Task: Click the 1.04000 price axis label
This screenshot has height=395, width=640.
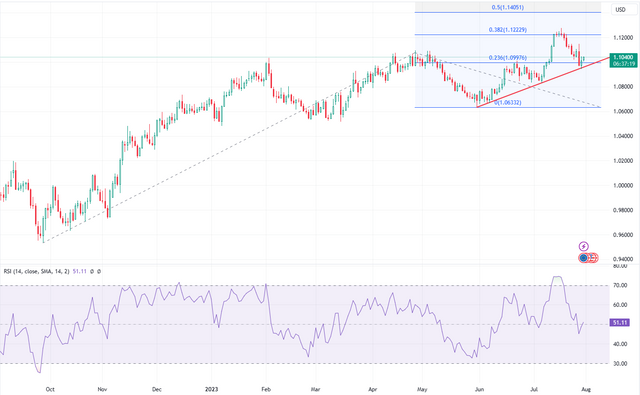Action: (623, 136)
